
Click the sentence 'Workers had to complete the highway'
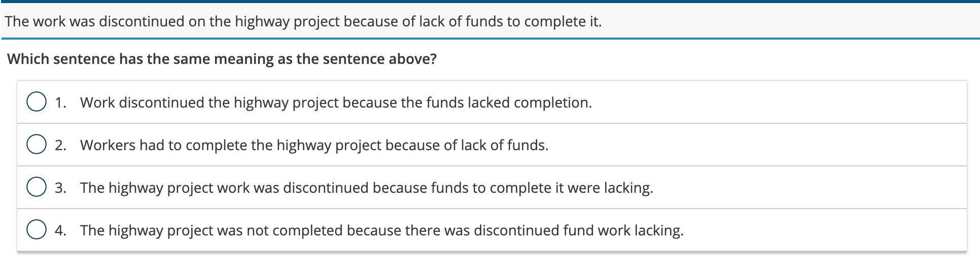point(314,145)
